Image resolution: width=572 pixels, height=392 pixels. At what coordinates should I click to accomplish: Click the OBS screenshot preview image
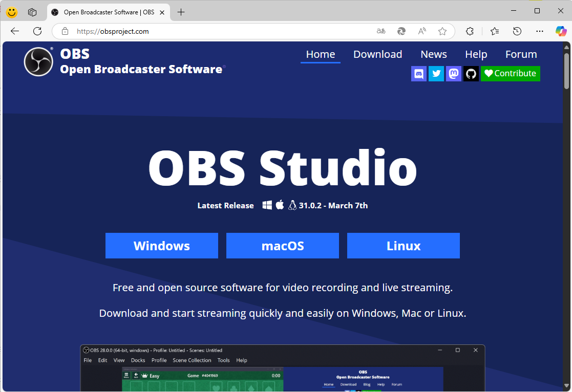283,368
